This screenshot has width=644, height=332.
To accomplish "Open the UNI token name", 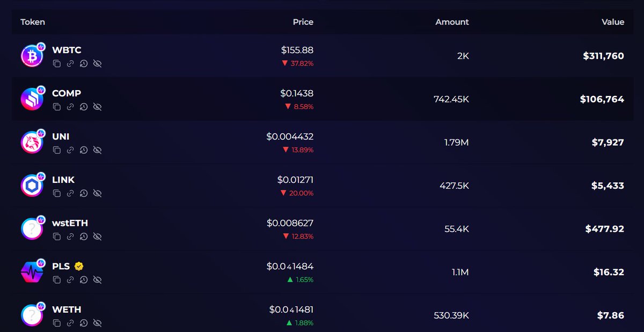I will click(61, 137).
